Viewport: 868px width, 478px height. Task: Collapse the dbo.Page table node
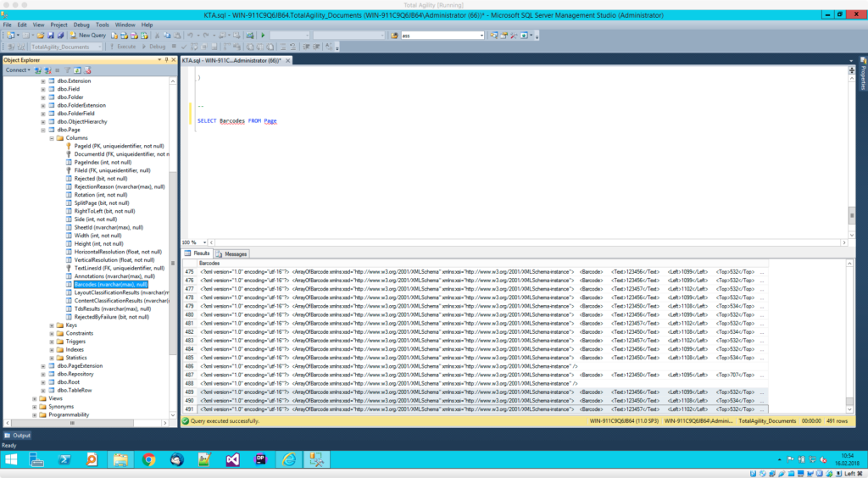click(x=43, y=130)
